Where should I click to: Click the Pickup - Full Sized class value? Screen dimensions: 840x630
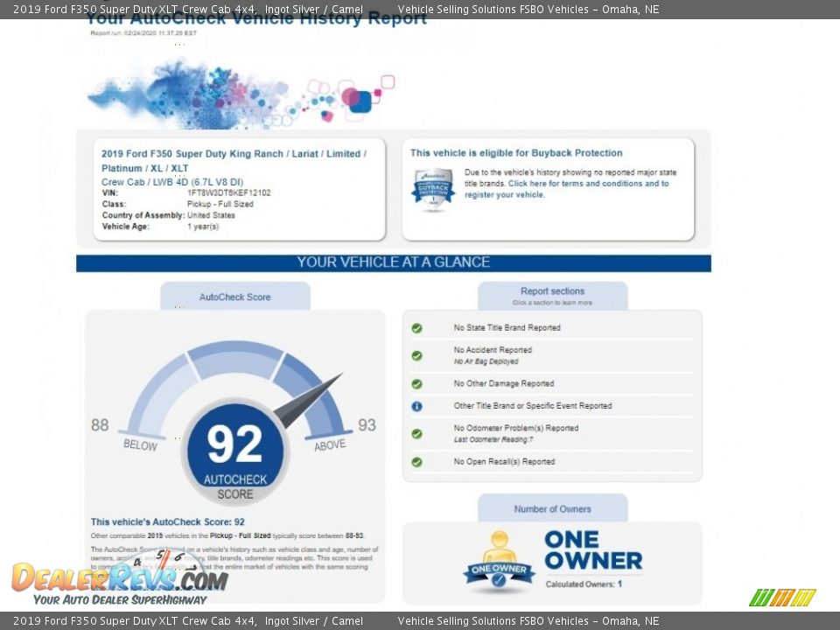click(x=220, y=204)
